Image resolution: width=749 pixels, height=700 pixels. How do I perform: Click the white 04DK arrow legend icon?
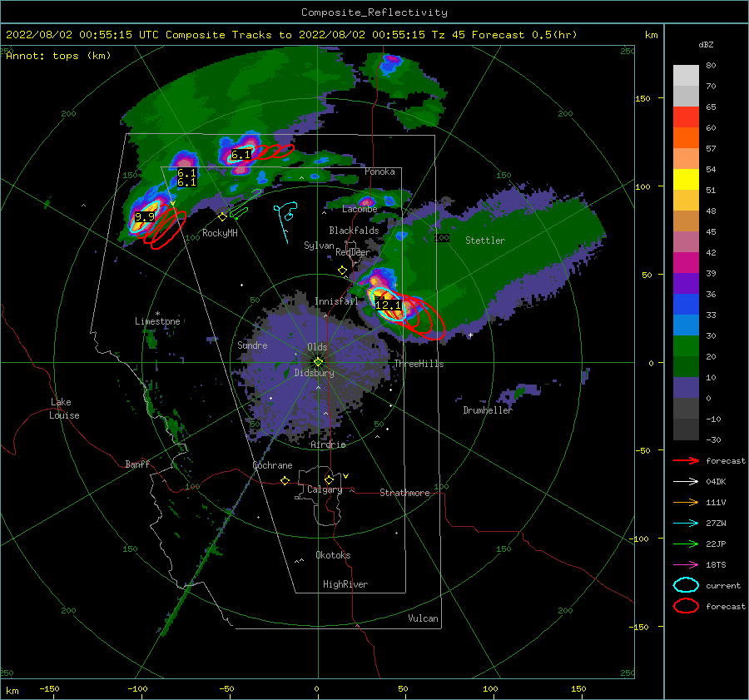686,481
